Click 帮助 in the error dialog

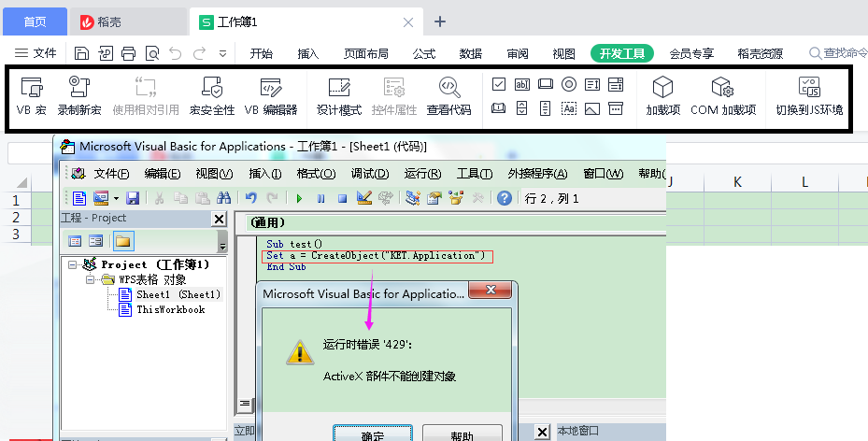click(x=462, y=434)
